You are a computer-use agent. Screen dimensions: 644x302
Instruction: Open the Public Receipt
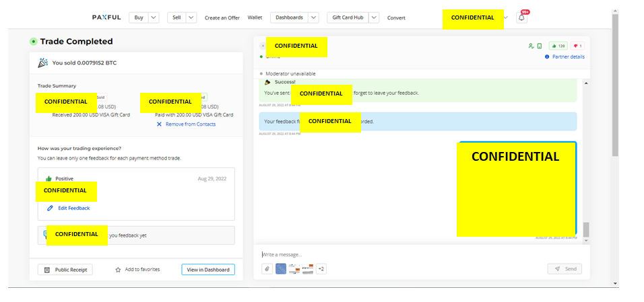pyautogui.click(x=65, y=270)
